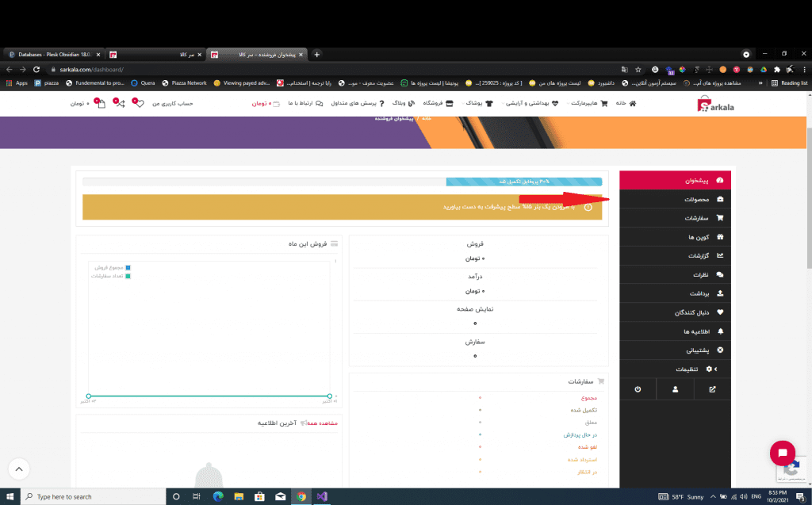This screenshot has width=812, height=505.
Task: Click the Sarkala logo
Action: 716,104
